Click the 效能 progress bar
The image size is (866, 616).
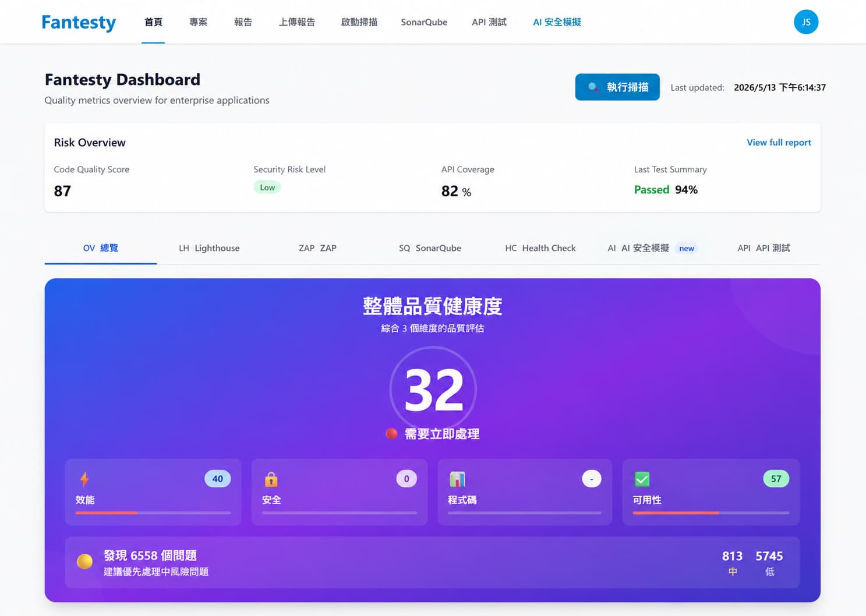153,513
